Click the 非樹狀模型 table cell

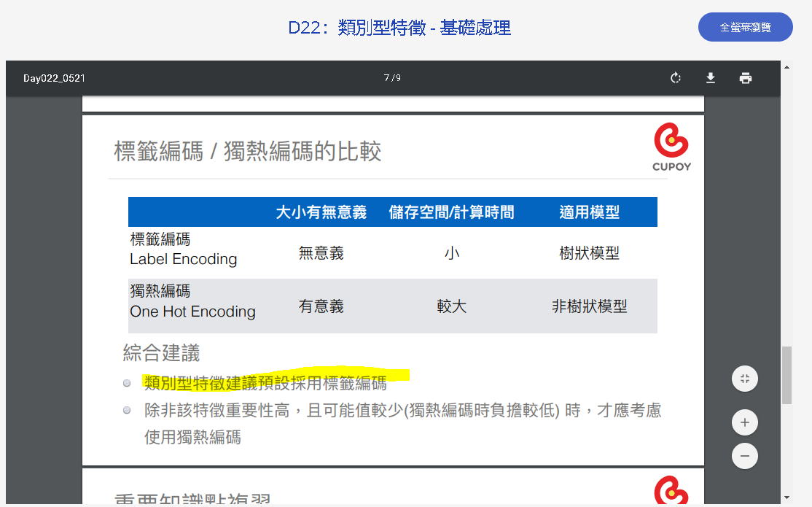coord(590,306)
